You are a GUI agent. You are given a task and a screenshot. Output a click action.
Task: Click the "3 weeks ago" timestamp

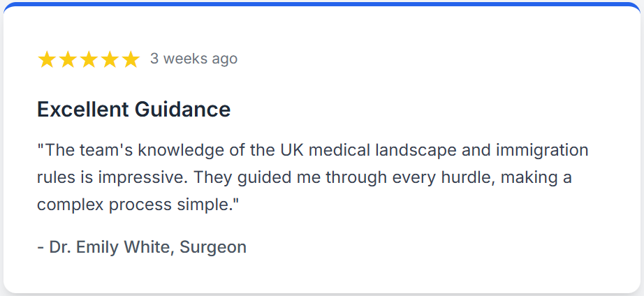click(x=193, y=59)
